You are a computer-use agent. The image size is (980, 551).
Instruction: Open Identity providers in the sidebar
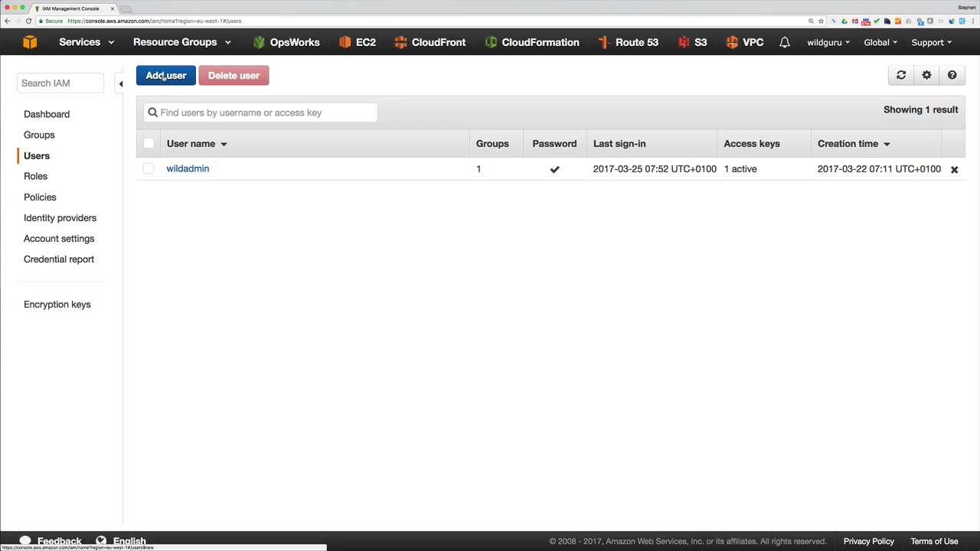[60, 217]
